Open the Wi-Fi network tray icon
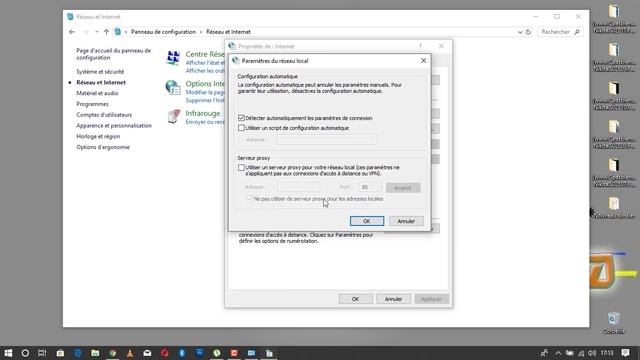Image resolution: width=640 pixels, height=360 pixels. pos(581,353)
